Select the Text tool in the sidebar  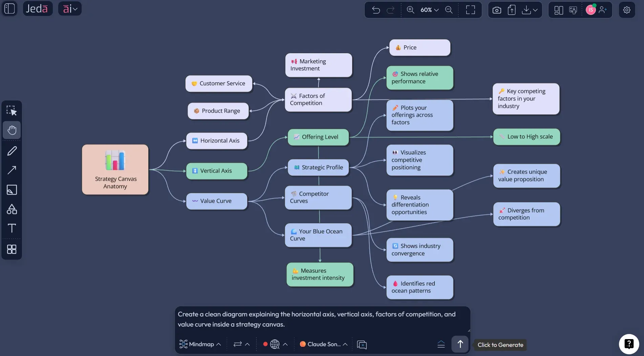coord(12,228)
